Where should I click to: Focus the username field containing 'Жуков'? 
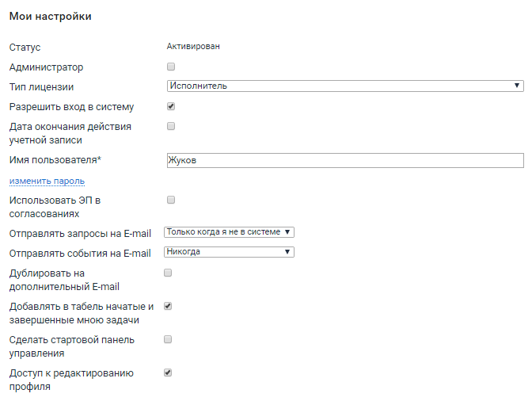(344, 161)
